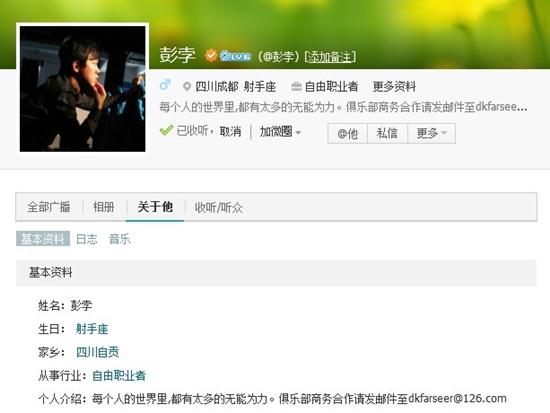Click the 添加备注 link
This screenshot has height=413, width=550.
(330, 56)
